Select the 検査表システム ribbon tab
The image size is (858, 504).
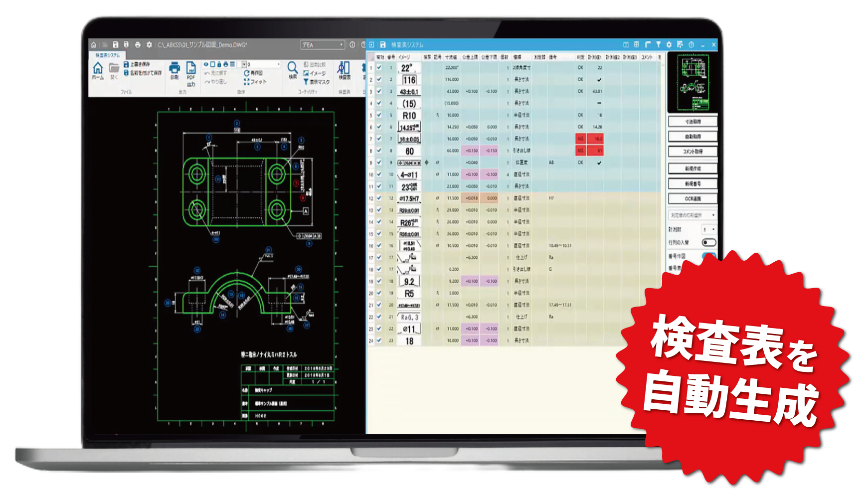click(x=108, y=55)
